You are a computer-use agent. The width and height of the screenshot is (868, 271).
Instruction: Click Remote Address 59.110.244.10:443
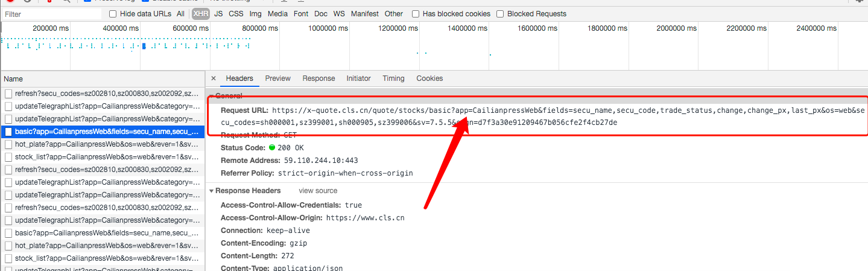289,161
